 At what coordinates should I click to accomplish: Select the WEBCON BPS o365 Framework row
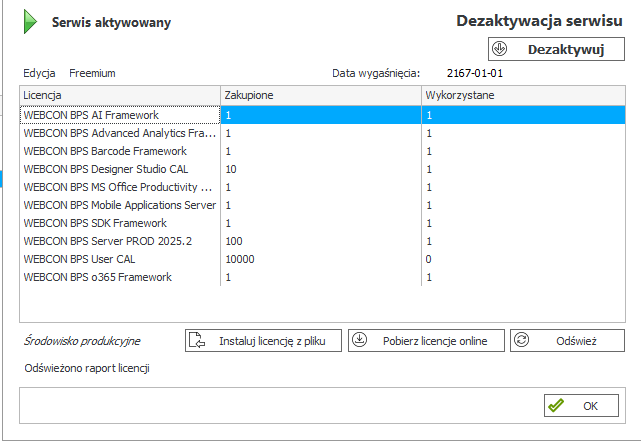click(323, 277)
